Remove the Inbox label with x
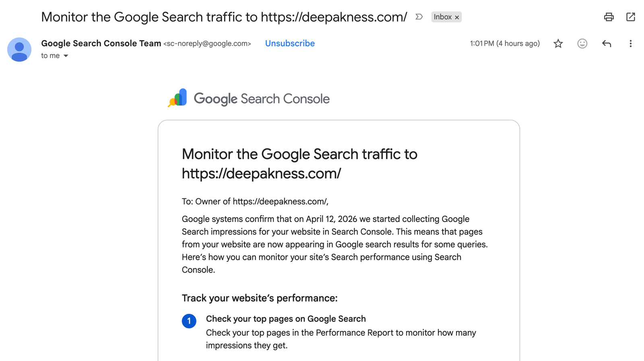The height and width of the screenshot is (361, 644). tap(457, 17)
